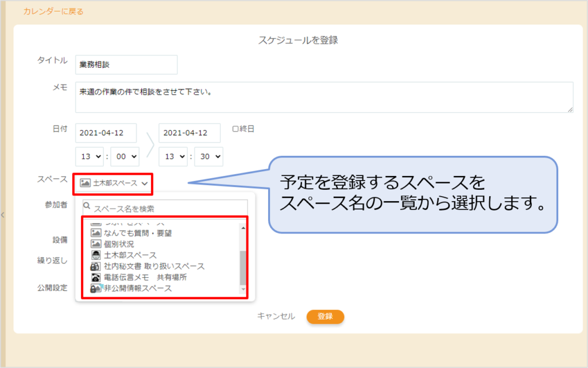588x368 pixels.
Task: Click the 社内秘文書 取り扱いスペース lock icon
Action: pos(95,266)
